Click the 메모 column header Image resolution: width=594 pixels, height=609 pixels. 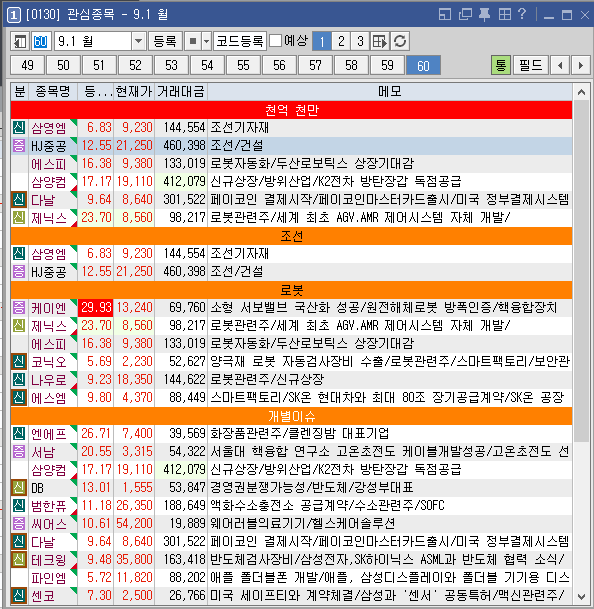coord(390,92)
